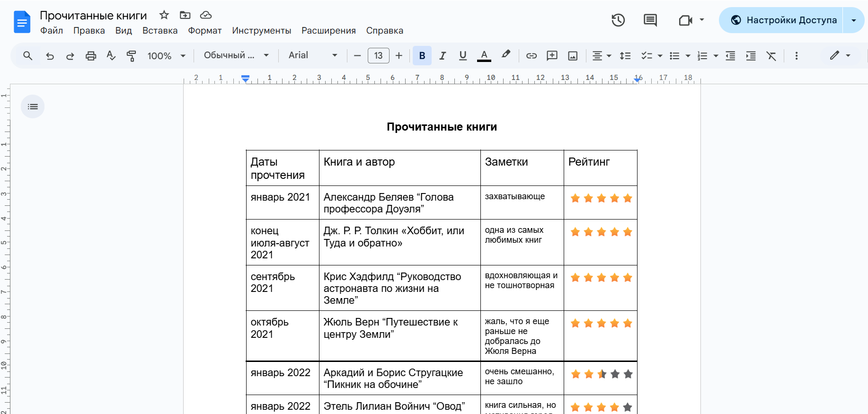Open the Справка menu
868x414 pixels.
click(385, 31)
